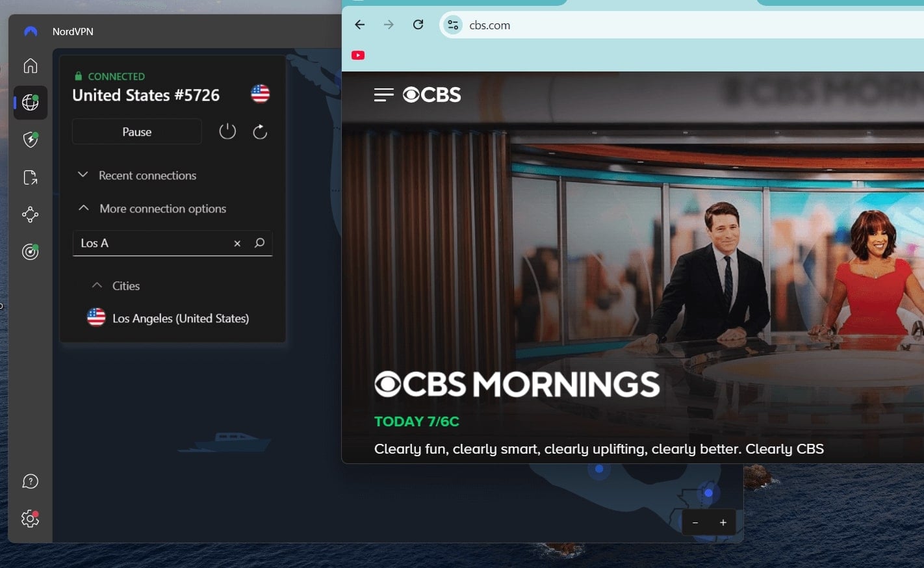Open NordVPN help via question mark icon

[30, 481]
